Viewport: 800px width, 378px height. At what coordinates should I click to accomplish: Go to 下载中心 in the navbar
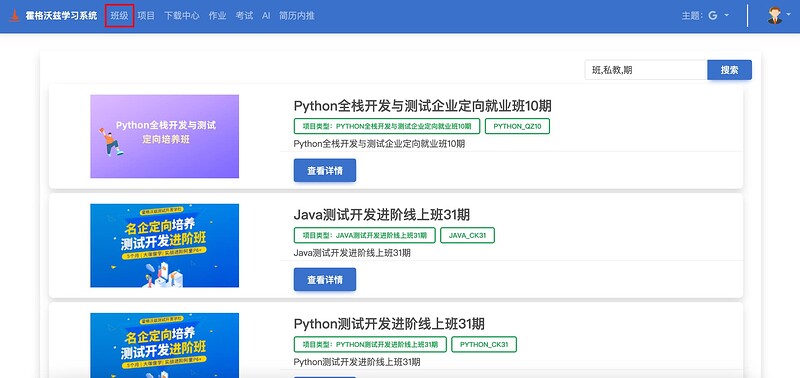click(182, 16)
